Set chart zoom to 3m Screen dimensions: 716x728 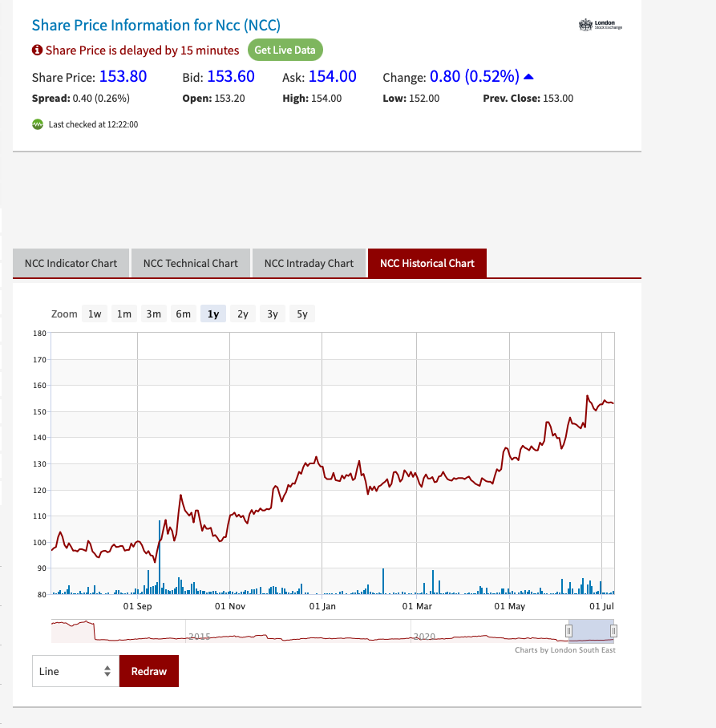154,313
